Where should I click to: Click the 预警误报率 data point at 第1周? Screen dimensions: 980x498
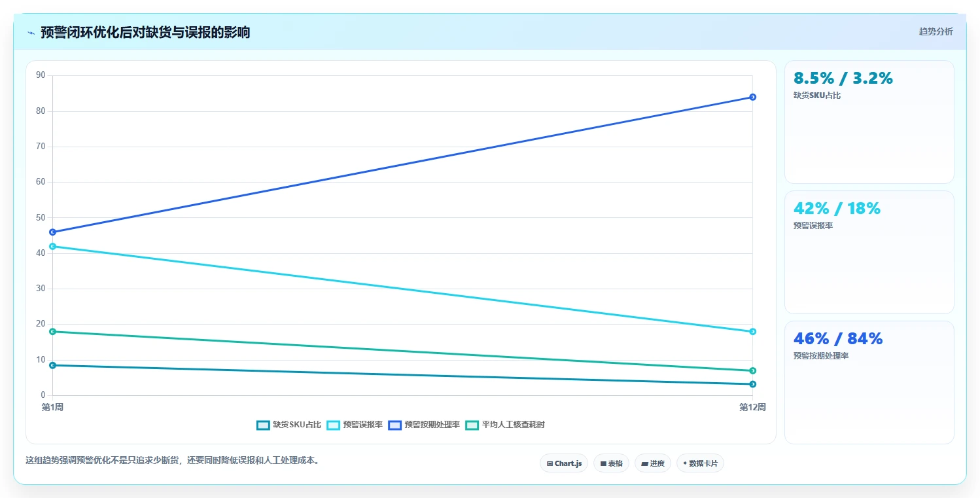coord(53,246)
